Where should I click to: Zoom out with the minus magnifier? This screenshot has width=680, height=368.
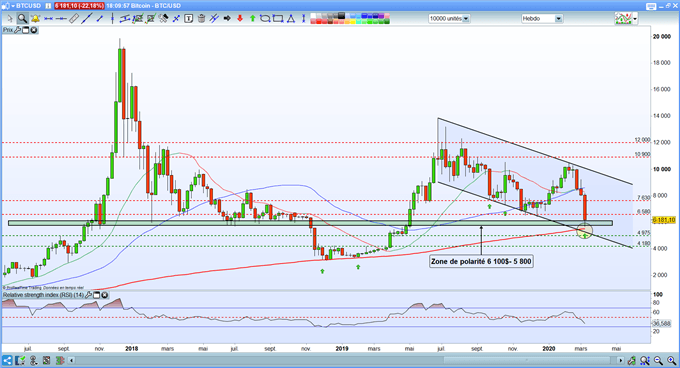(658, 360)
